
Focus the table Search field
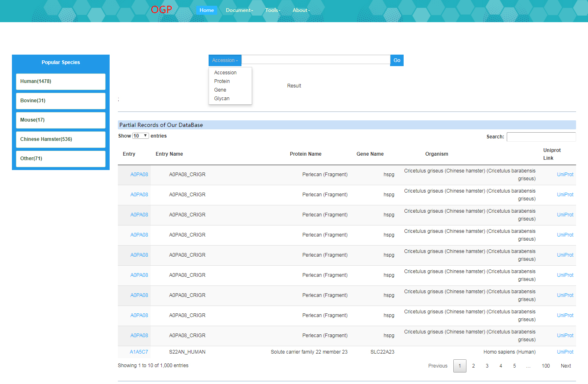click(541, 137)
